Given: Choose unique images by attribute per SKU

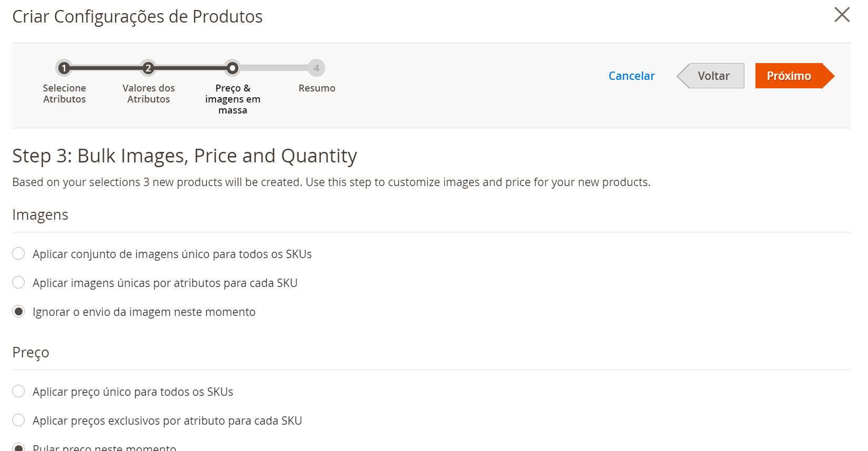Looking at the screenshot, I should (18, 283).
